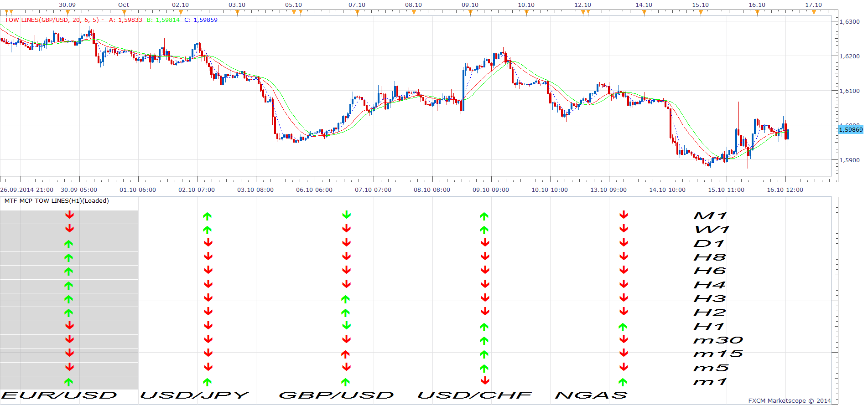This screenshot has width=868, height=405.
Task: Click the EUR/USD M1 red down arrow
Action: [x=69, y=215]
